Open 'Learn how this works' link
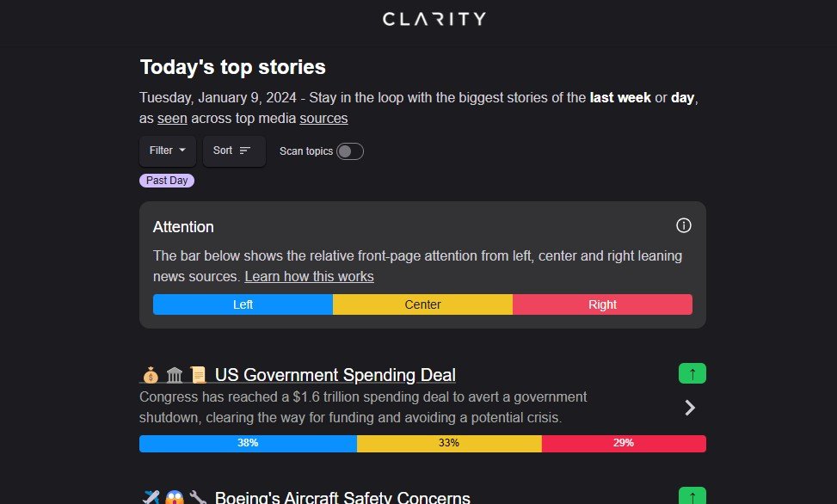 click(309, 276)
